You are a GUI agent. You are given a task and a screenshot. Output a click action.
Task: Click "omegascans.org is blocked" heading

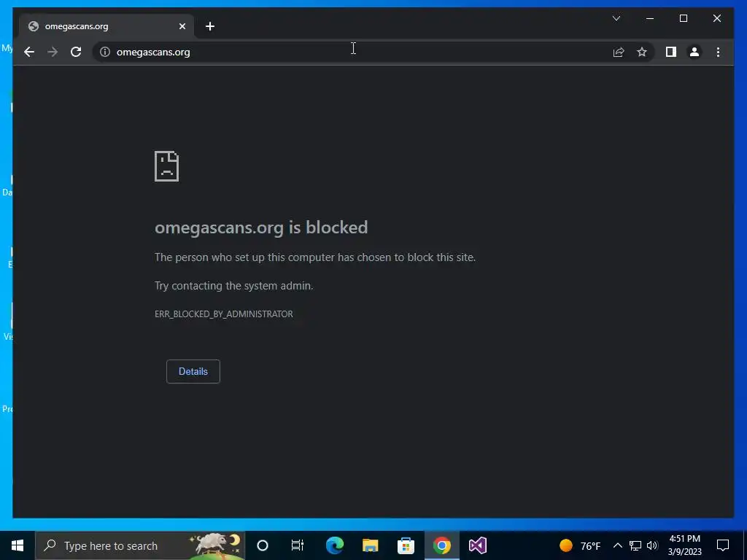click(261, 227)
